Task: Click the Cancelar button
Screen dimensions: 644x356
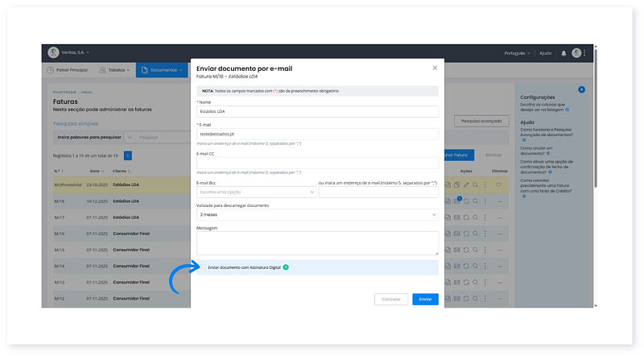Action: click(391, 300)
